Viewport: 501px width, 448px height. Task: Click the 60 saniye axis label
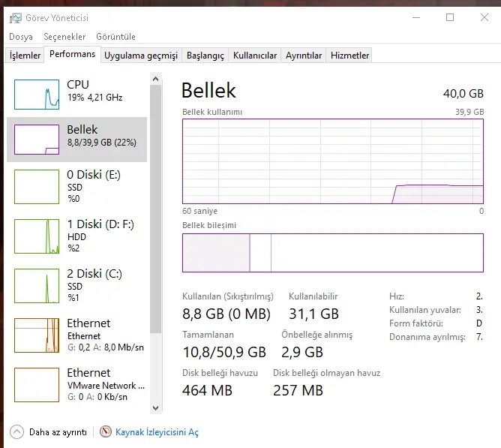coord(199,211)
